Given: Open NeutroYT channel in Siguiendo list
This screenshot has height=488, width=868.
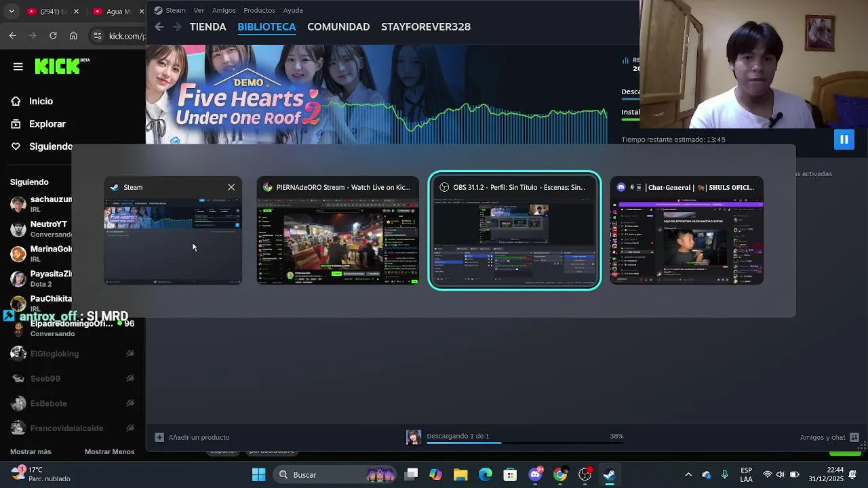Looking at the screenshot, I should click(42, 228).
